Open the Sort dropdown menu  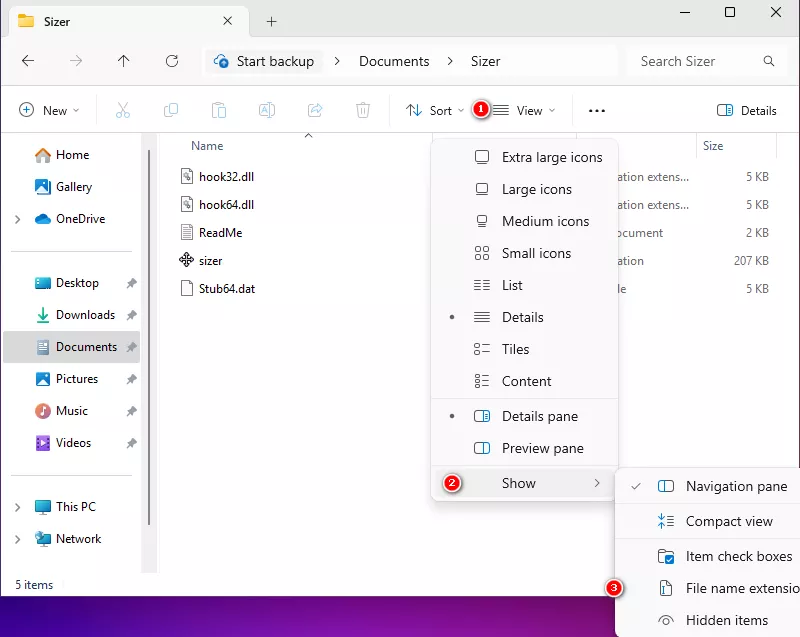[x=435, y=110]
